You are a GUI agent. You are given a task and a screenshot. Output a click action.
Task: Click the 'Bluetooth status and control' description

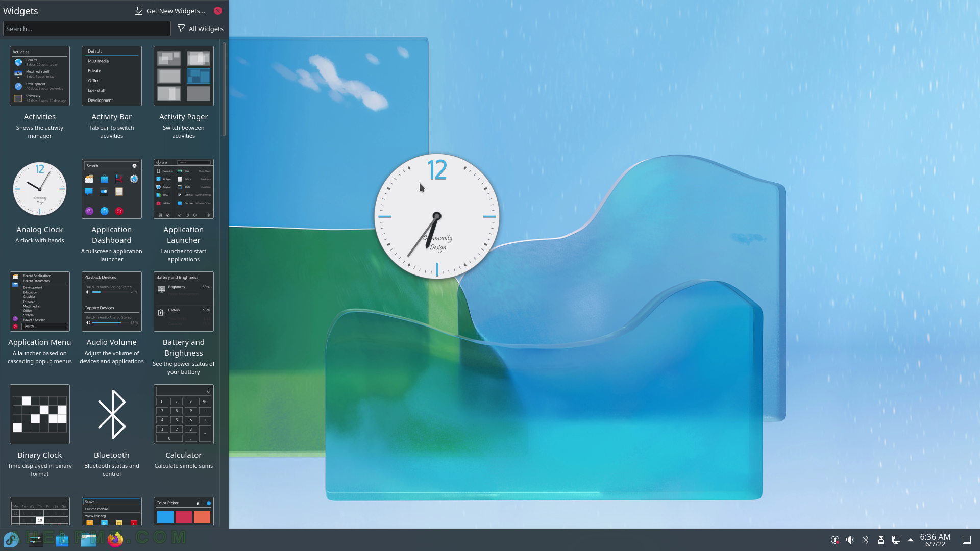(111, 470)
